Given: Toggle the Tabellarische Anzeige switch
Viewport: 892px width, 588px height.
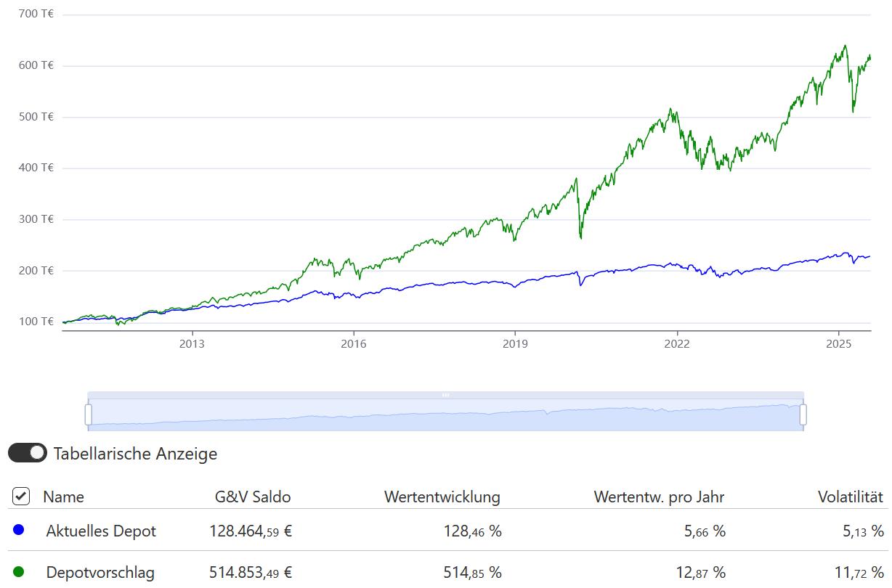Looking at the screenshot, I should click(28, 453).
